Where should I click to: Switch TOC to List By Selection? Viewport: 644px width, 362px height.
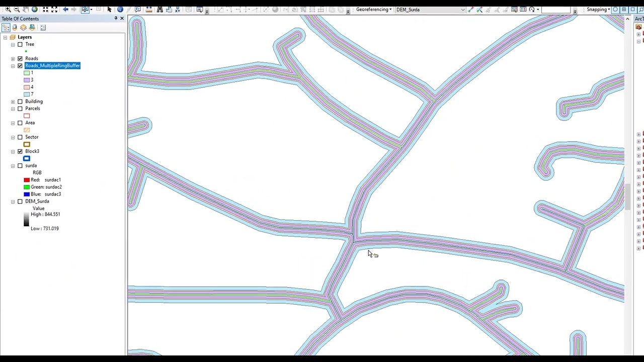coord(32,28)
